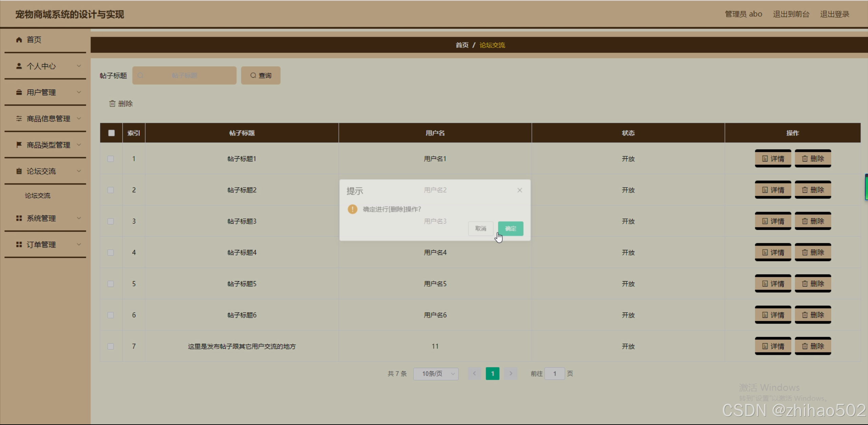This screenshot has width=868, height=425.
Task: Click the 帖子标题 search input field
Action: tap(184, 75)
